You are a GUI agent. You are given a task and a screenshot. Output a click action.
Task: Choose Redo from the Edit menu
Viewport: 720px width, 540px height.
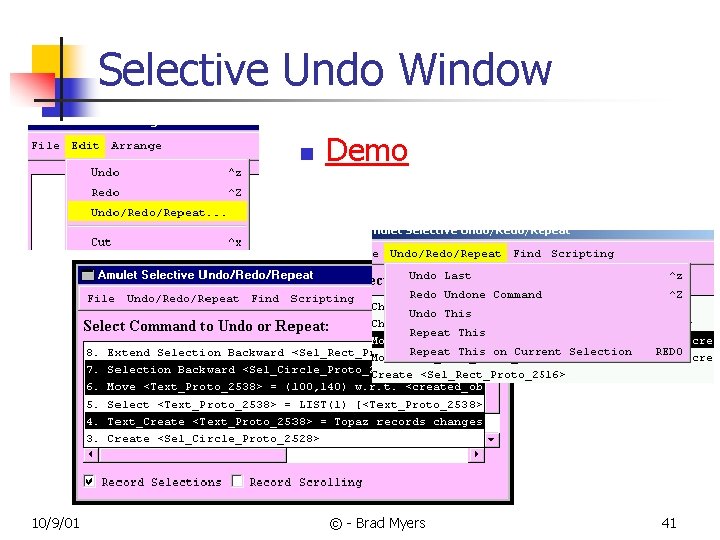[158, 192]
